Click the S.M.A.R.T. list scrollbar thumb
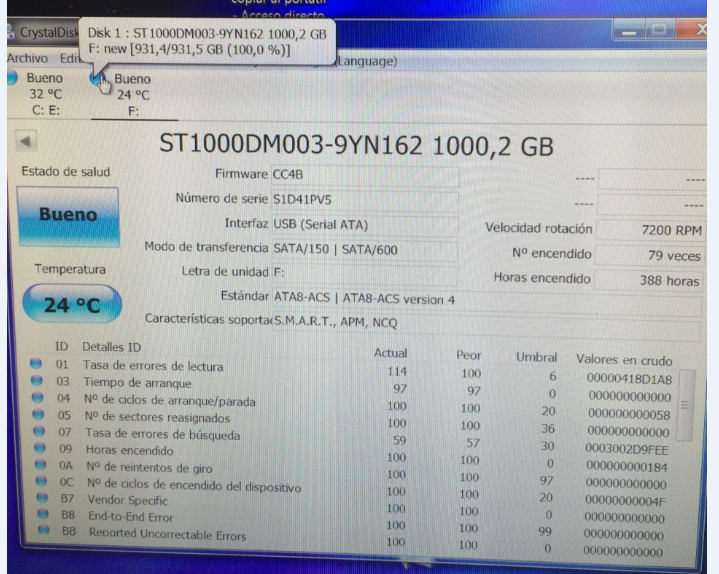Viewport: 719px width, 574px height. tap(685, 405)
